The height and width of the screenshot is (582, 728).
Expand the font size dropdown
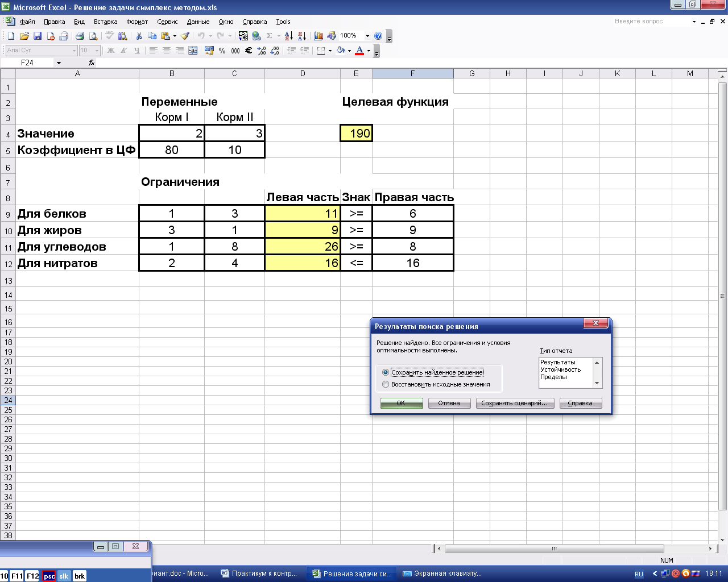click(x=97, y=51)
